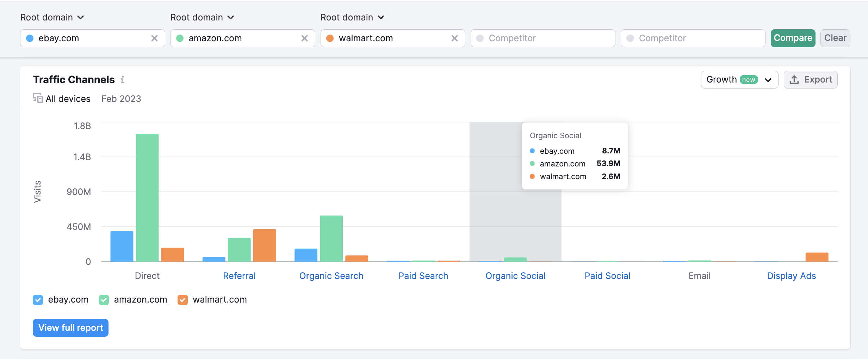Screen dimensions: 868x359
Task: Remove amazon.com with its X icon
Action: (304, 38)
